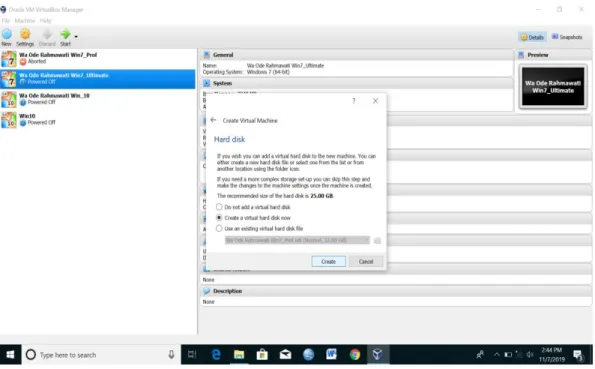Show hidden system tray icons
The width and height of the screenshot is (595, 369).
click(x=496, y=355)
